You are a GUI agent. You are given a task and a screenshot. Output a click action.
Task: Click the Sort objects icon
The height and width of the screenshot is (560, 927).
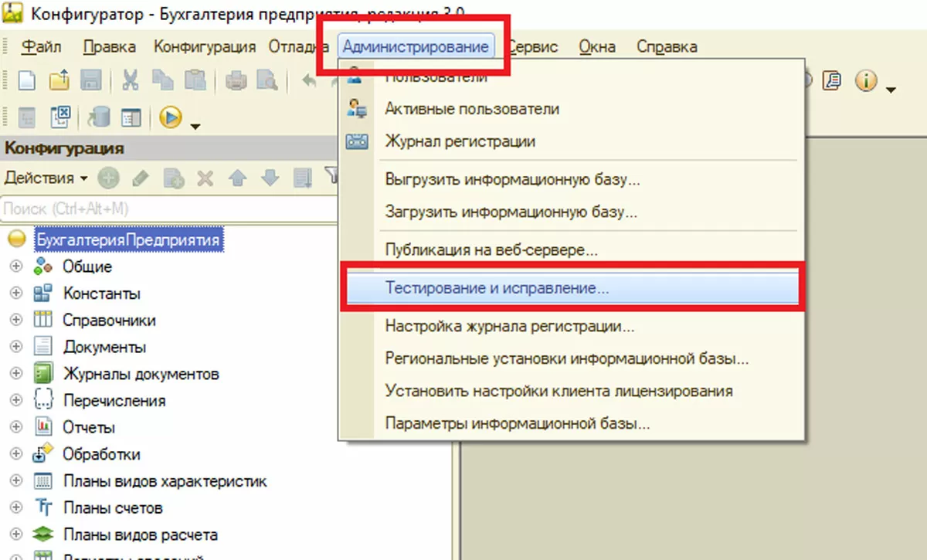pos(302,178)
